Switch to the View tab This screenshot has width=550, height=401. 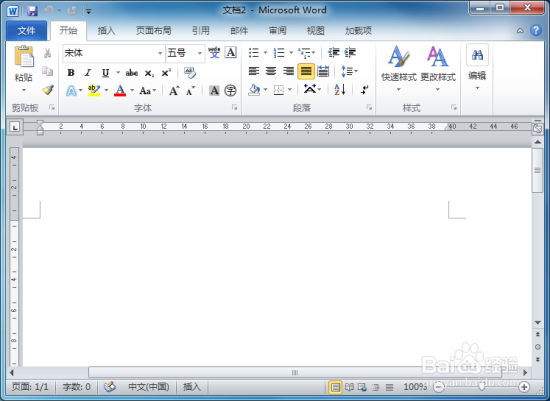click(316, 31)
